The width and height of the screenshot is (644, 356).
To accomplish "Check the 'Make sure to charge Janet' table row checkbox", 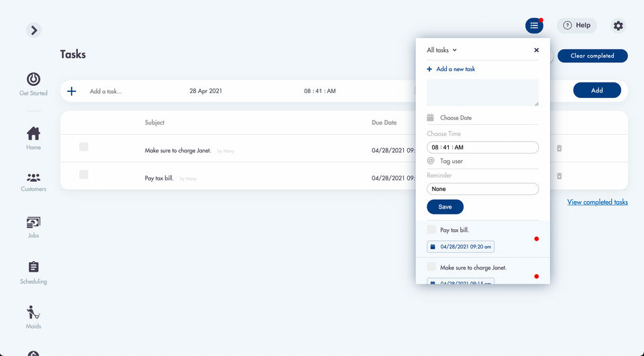I will point(84,147).
